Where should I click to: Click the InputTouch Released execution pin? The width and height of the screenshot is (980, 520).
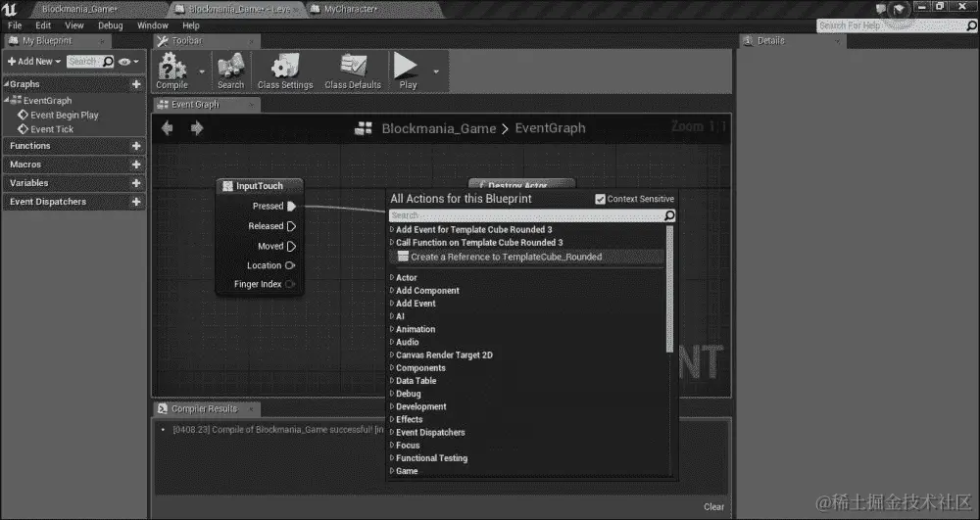tap(291, 226)
